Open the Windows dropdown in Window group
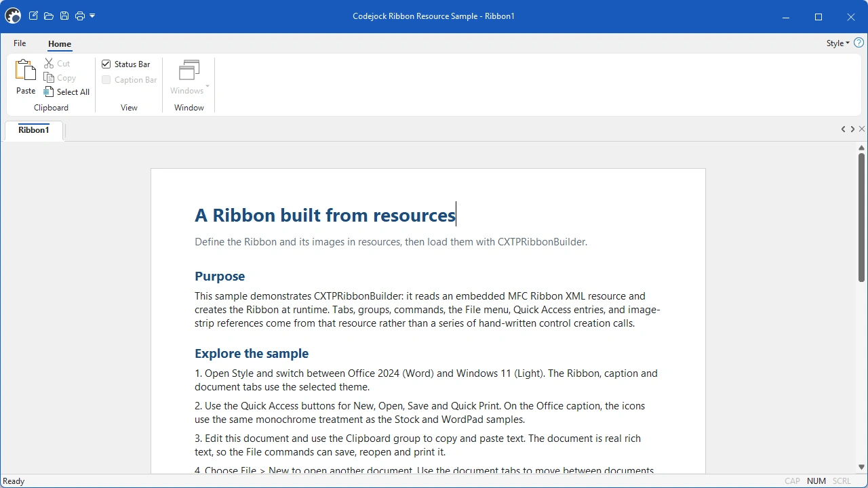 [189, 77]
